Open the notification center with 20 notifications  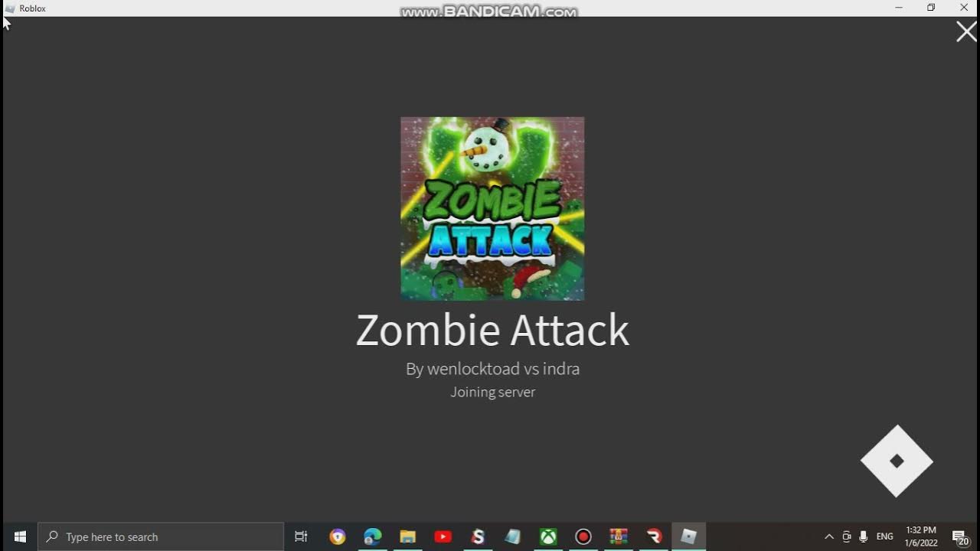[x=960, y=536]
